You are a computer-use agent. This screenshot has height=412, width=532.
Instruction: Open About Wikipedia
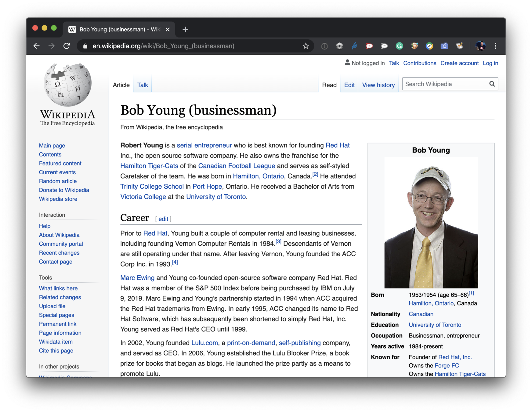coord(59,235)
